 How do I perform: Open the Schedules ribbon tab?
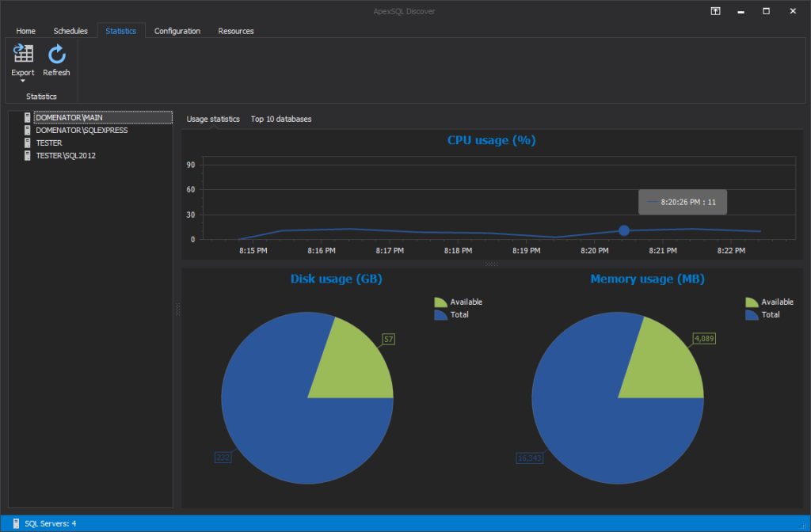point(70,31)
